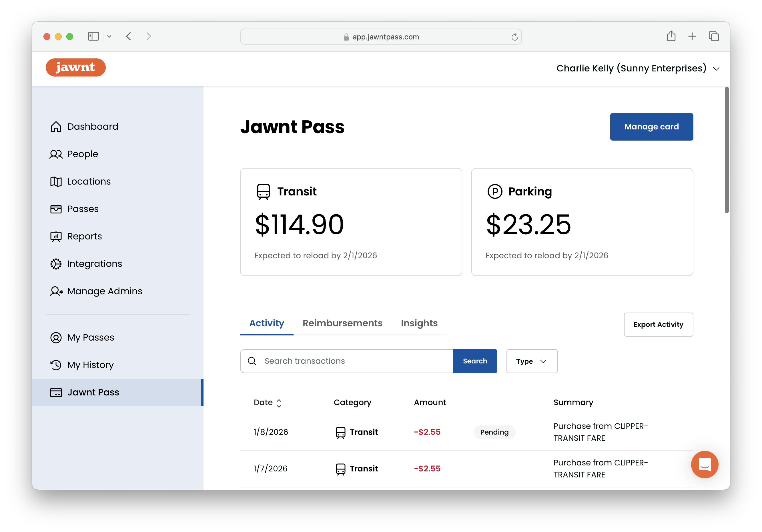Click -$2.55 amount in 1/7/2026 row
762x532 pixels.
[427, 469]
